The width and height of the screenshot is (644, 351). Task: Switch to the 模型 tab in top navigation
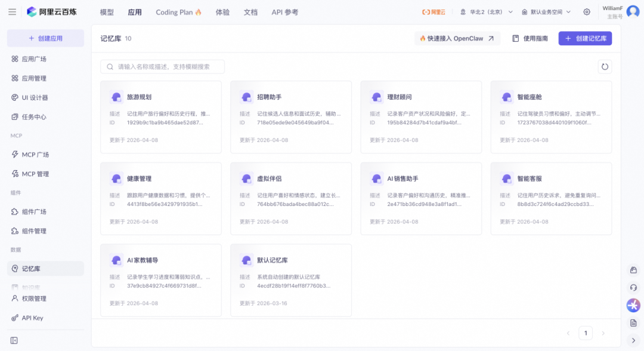(x=106, y=12)
